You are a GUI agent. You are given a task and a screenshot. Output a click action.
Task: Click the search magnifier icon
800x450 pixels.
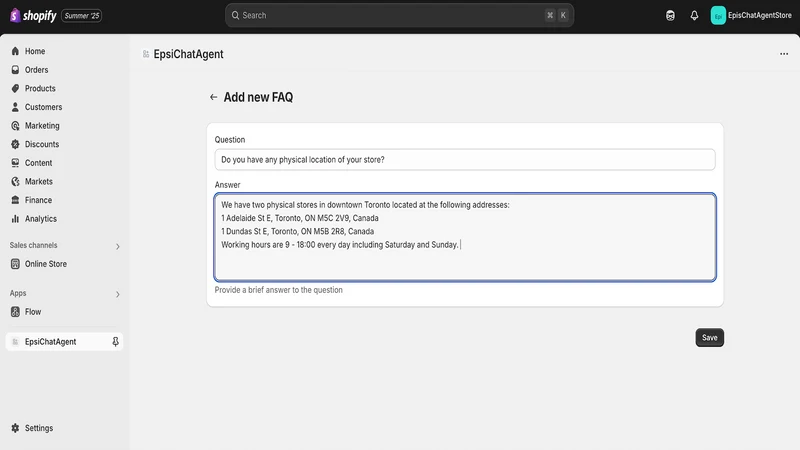tap(235, 15)
